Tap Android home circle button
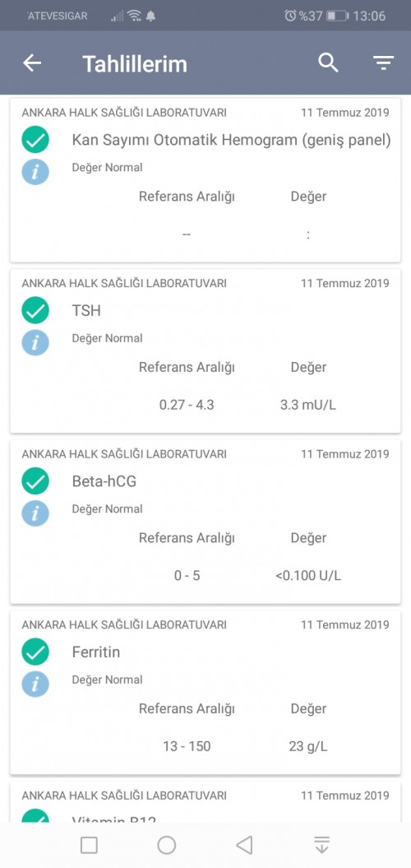The height and width of the screenshot is (868, 411). click(x=167, y=845)
